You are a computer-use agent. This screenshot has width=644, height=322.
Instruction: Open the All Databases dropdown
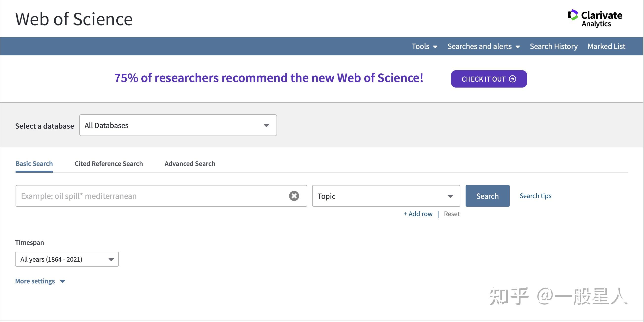pos(178,125)
